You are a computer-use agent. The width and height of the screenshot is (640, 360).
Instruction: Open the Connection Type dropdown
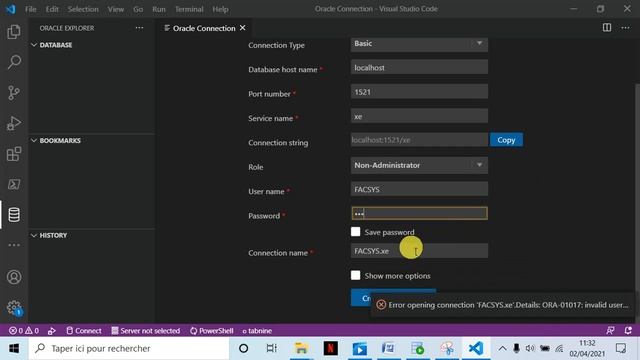(x=419, y=43)
